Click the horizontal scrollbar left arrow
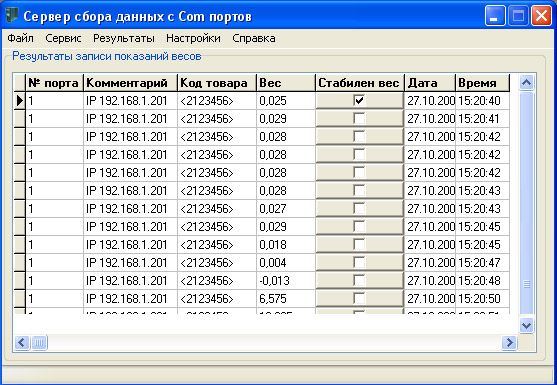Image resolution: width=557 pixels, height=385 pixels. pos(22,343)
